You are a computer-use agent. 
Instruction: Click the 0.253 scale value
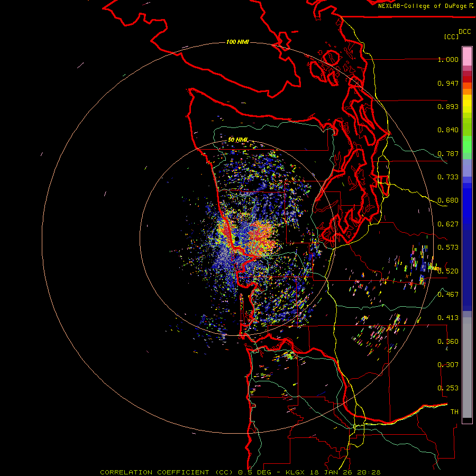pos(448,388)
